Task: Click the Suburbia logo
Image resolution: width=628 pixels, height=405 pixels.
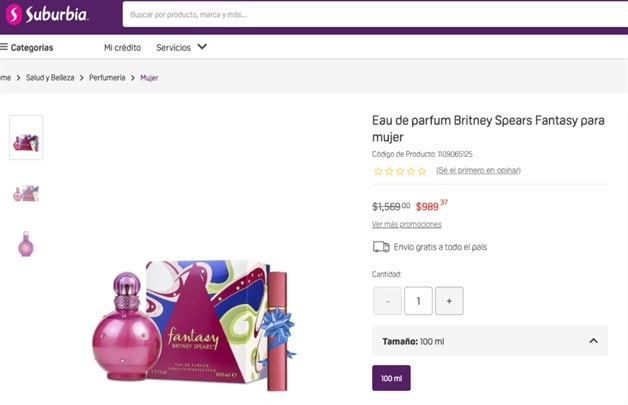Action: [48, 14]
